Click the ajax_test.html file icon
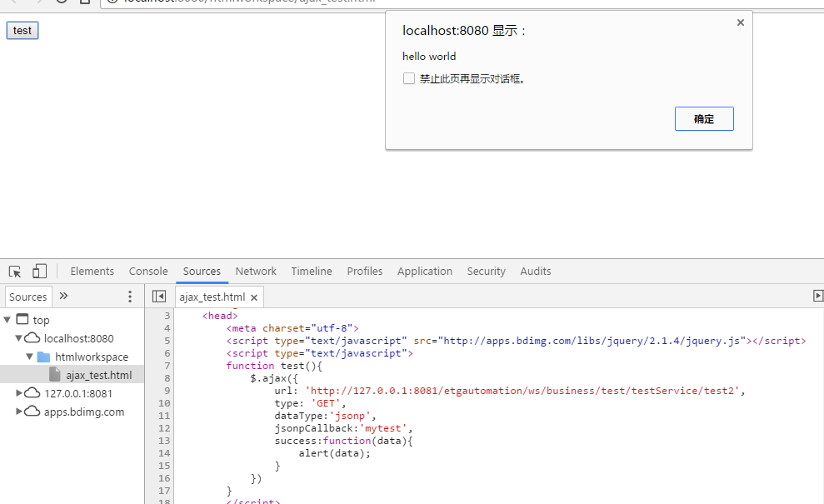 [55, 375]
